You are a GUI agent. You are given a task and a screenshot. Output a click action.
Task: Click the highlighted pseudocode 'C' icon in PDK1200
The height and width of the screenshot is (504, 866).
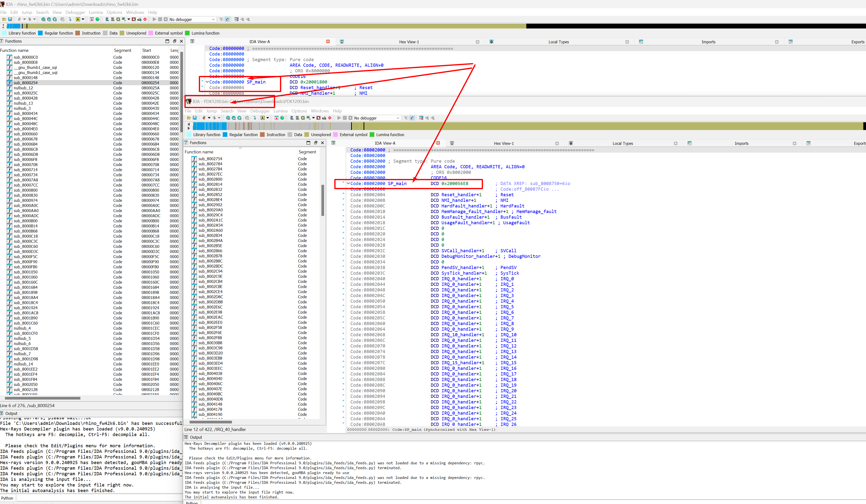[x=412, y=118]
